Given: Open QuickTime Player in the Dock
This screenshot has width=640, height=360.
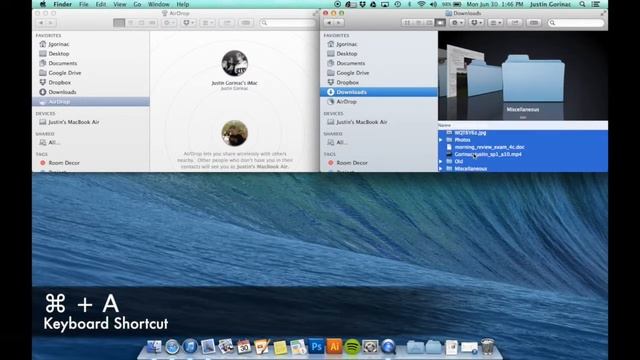Looking at the screenshot, I should click(x=388, y=347).
